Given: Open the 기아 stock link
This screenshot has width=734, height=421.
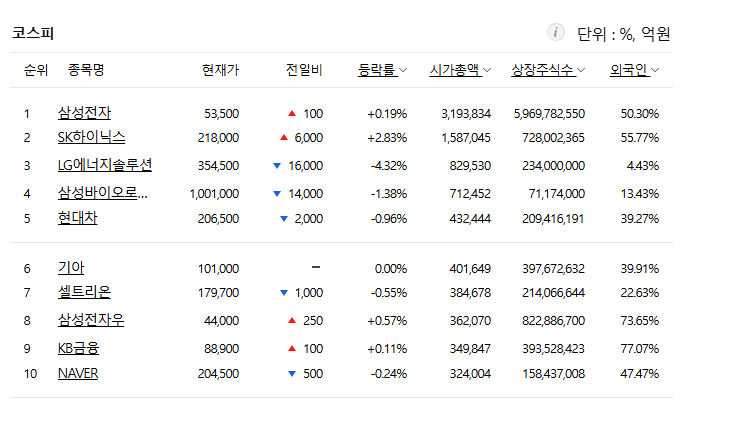Looking at the screenshot, I should click(71, 268).
